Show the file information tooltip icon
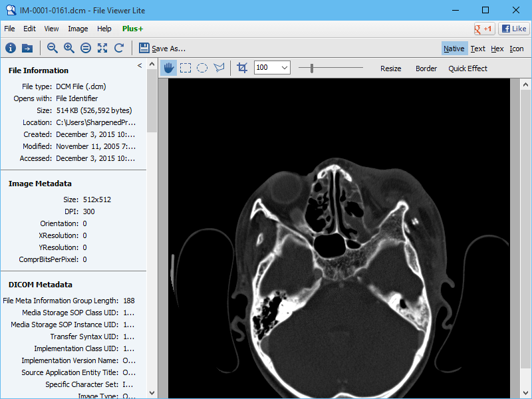Viewport: 532px width, 399px height. tap(10, 47)
